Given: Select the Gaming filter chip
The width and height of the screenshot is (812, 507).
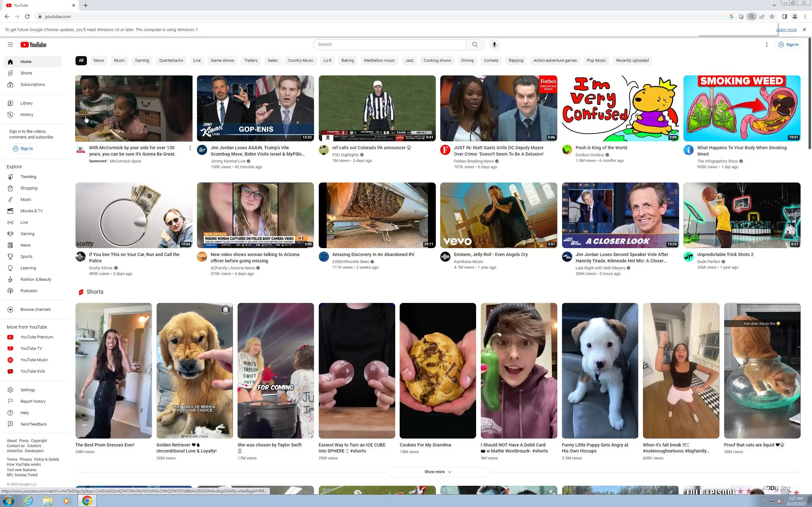Looking at the screenshot, I should (x=142, y=60).
